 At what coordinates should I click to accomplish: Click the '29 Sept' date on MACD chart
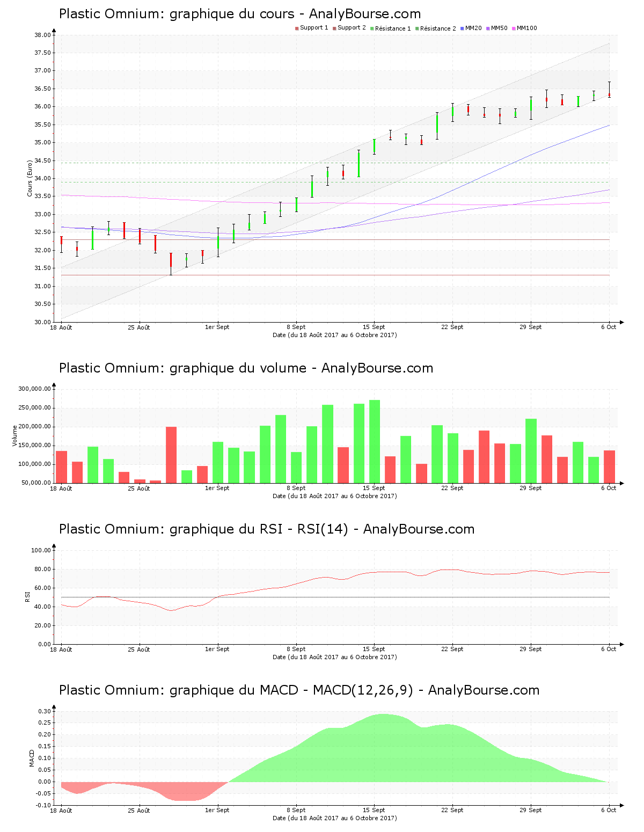point(531,810)
